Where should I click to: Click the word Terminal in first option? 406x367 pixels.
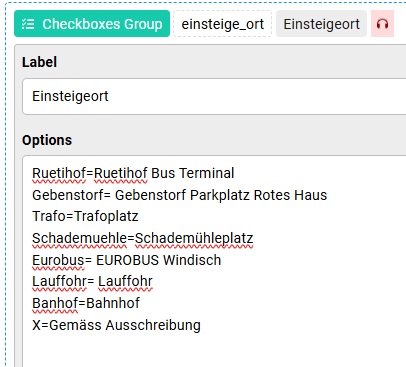207,173
